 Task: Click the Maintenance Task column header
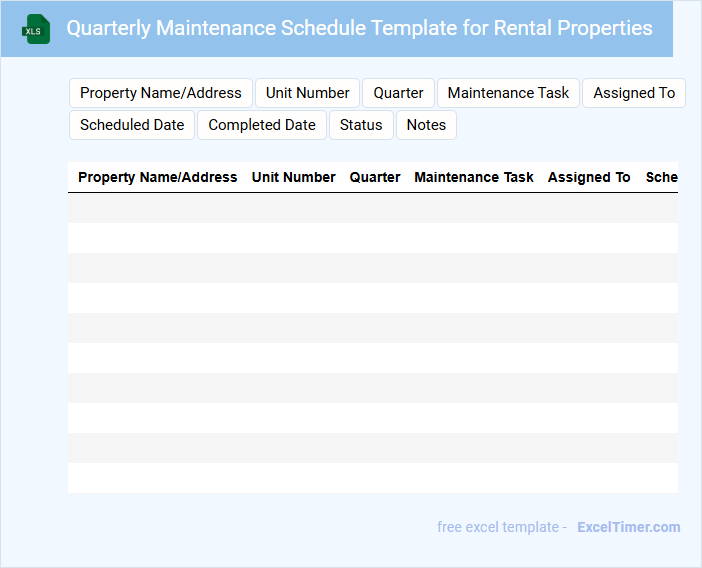coord(474,177)
